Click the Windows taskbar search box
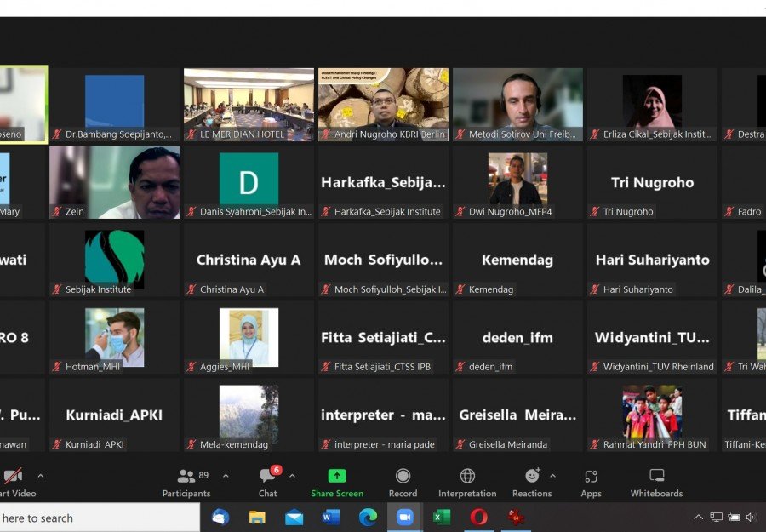The height and width of the screenshot is (532, 766). 100,518
